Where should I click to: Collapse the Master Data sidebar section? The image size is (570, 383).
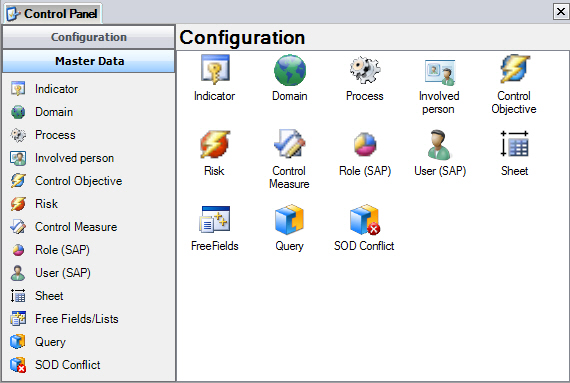89,61
